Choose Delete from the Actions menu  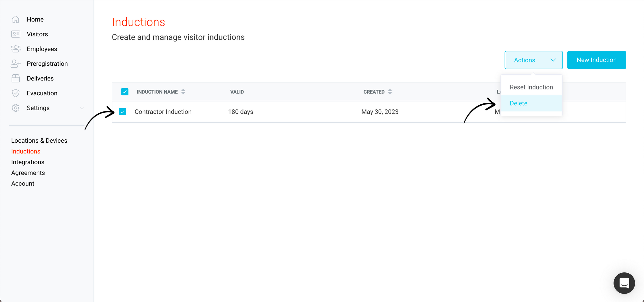[x=518, y=103]
